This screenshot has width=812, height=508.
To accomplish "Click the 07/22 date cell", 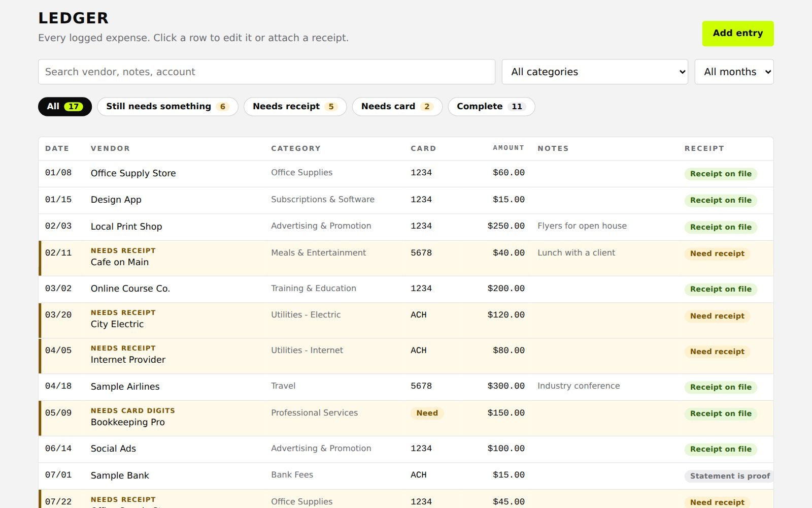I will click(x=58, y=501).
